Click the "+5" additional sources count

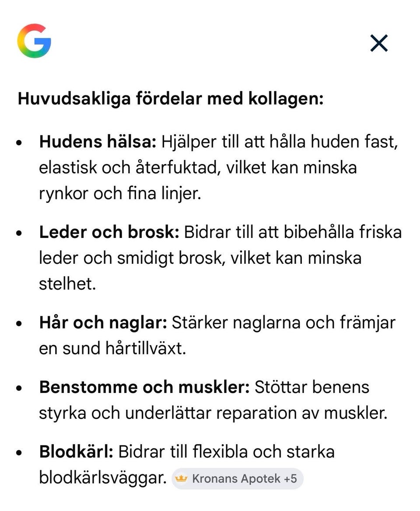[290, 479]
